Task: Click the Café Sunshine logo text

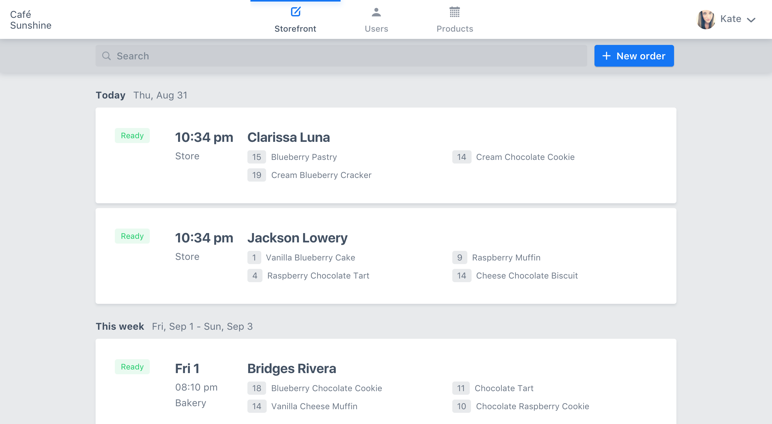Action: coord(31,20)
